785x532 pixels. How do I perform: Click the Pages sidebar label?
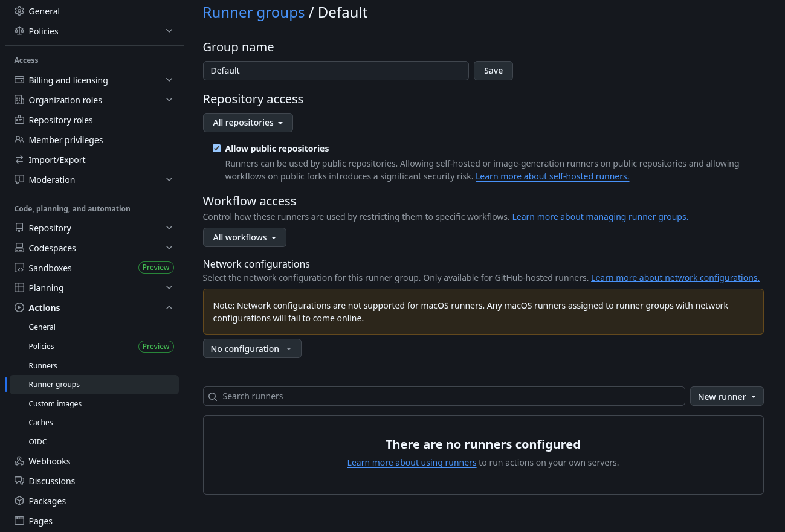click(x=40, y=521)
